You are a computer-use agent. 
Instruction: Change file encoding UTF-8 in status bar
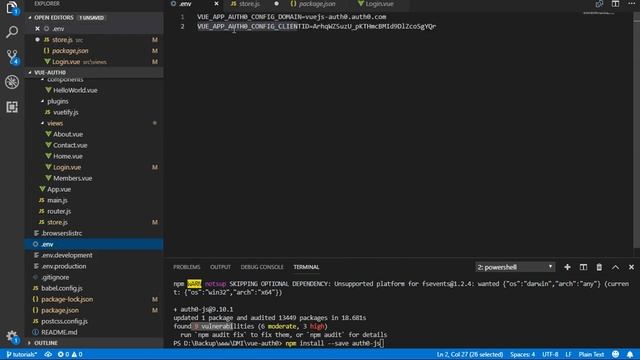coord(550,354)
